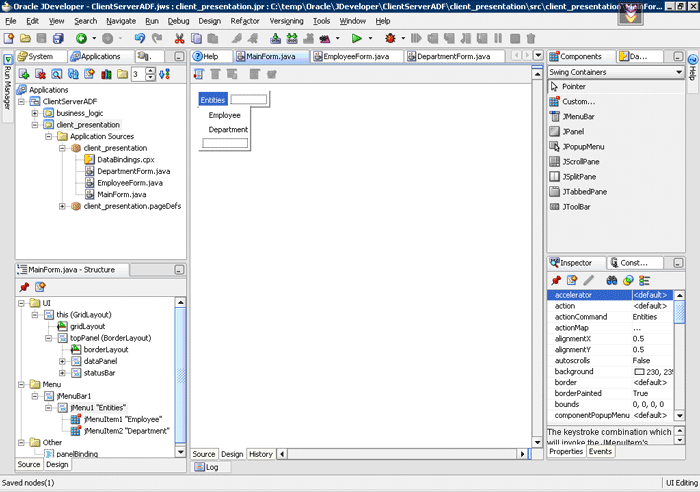Expand the dataPanel node in Structure

click(x=61, y=361)
